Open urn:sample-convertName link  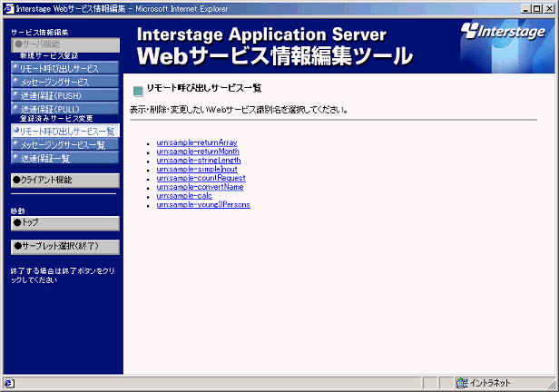200,187
